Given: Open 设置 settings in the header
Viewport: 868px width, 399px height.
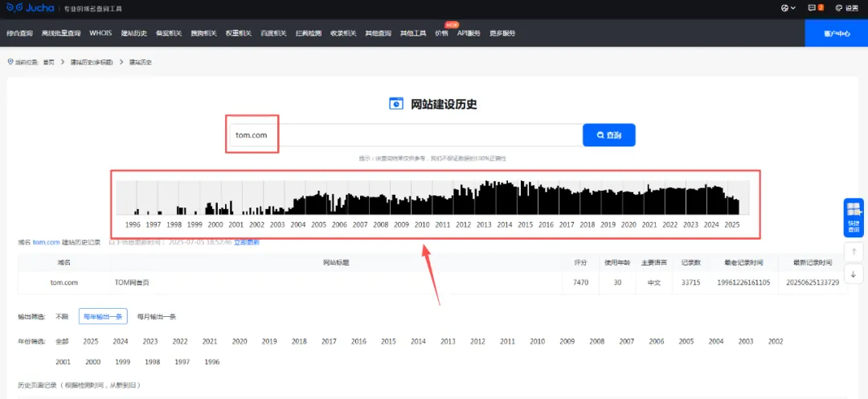Looking at the screenshot, I should click(846, 8).
